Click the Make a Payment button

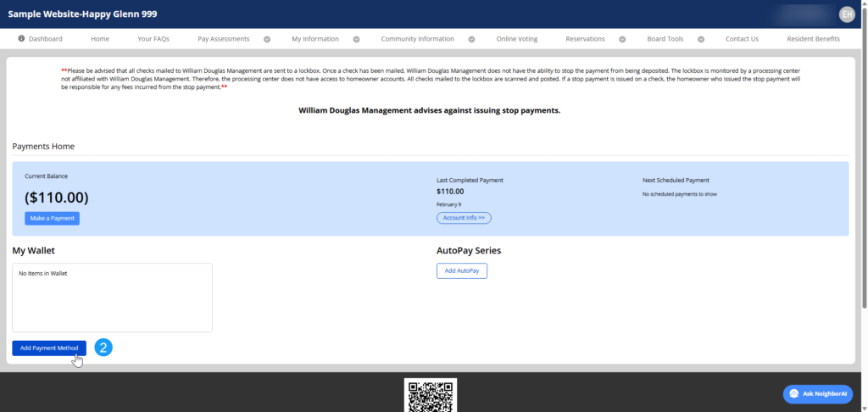click(x=52, y=219)
